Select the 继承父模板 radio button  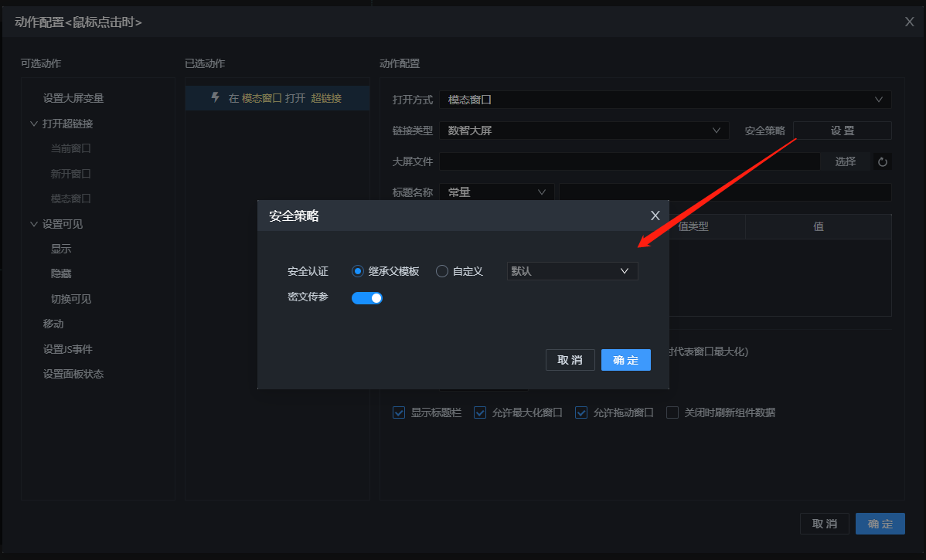point(358,271)
